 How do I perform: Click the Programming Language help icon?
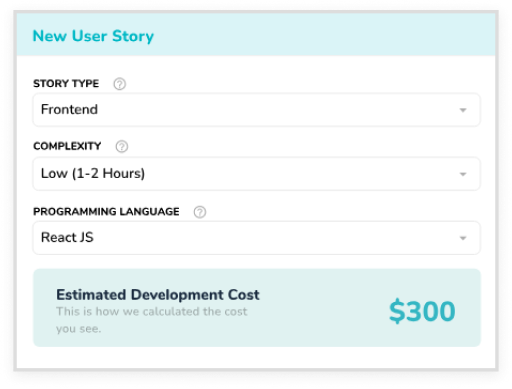click(x=200, y=212)
